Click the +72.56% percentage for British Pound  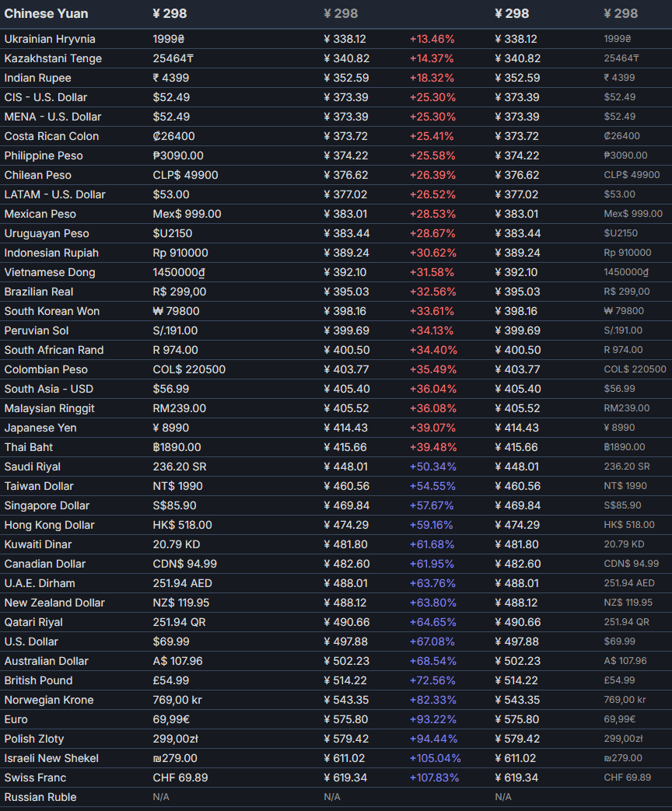click(x=432, y=680)
